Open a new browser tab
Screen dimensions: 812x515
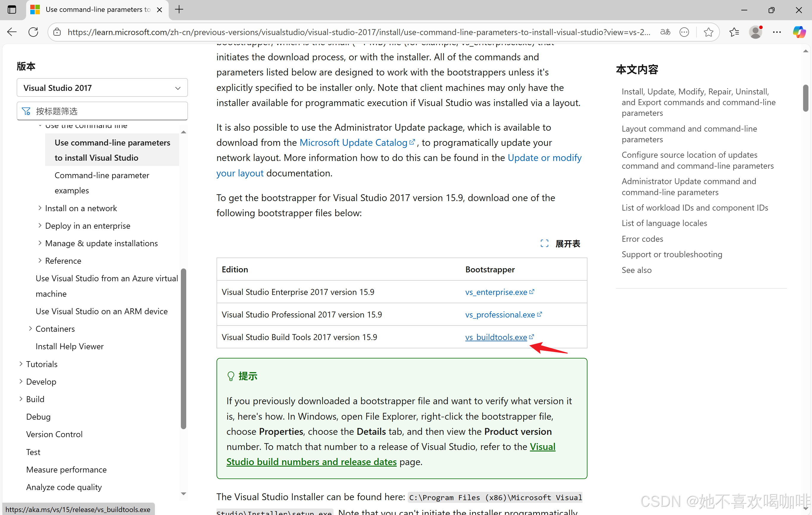[179, 10]
